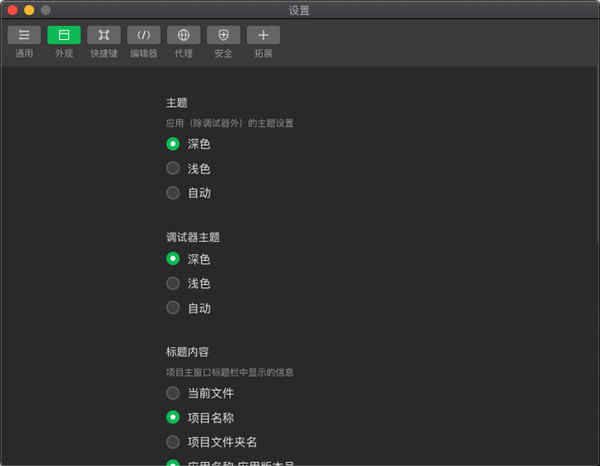Select 深色 under 主题

point(173,144)
